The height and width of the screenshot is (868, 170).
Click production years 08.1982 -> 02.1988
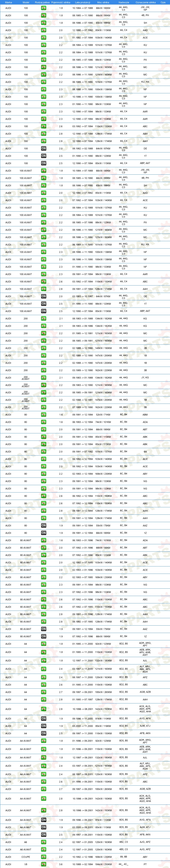tap(82, 148)
